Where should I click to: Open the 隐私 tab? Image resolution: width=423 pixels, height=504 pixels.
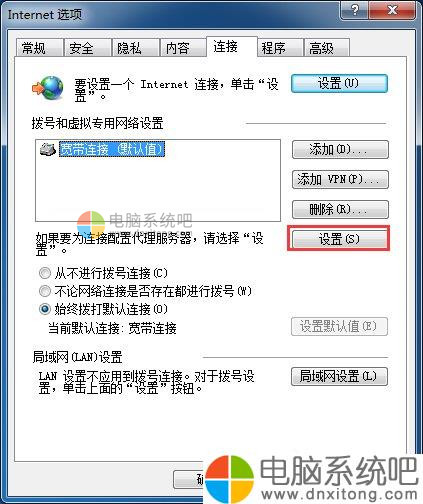tap(135, 48)
